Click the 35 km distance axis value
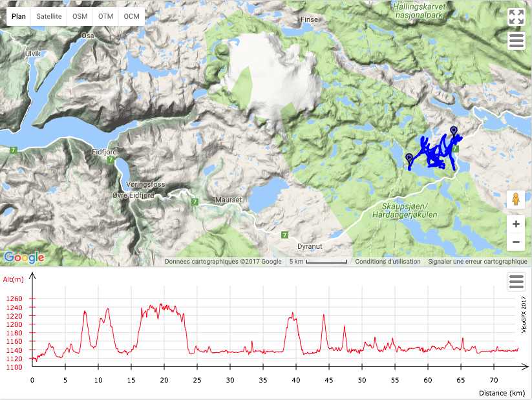Image resolution: width=532 pixels, height=400 pixels. (263, 380)
